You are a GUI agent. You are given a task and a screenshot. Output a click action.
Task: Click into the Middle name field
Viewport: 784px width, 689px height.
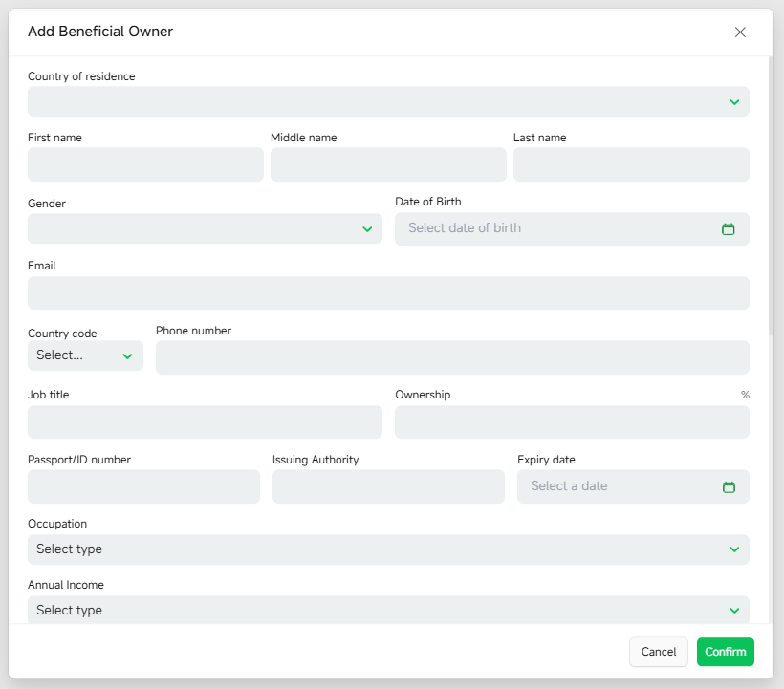tap(388, 164)
